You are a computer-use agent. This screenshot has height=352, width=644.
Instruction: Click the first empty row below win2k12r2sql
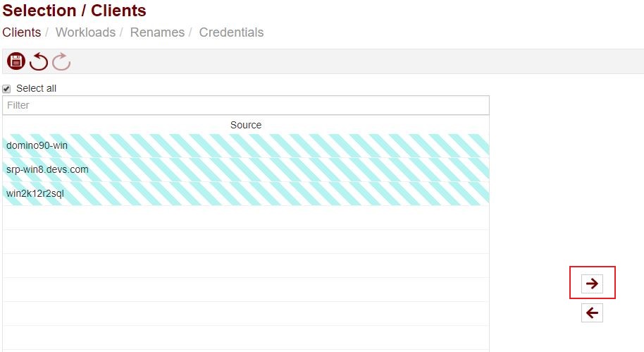pyautogui.click(x=245, y=218)
